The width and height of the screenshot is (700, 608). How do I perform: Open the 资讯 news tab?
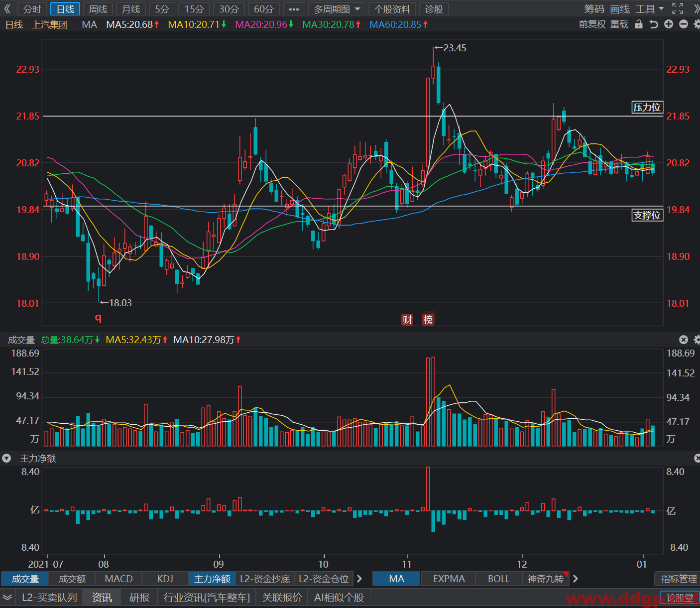point(102,598)
